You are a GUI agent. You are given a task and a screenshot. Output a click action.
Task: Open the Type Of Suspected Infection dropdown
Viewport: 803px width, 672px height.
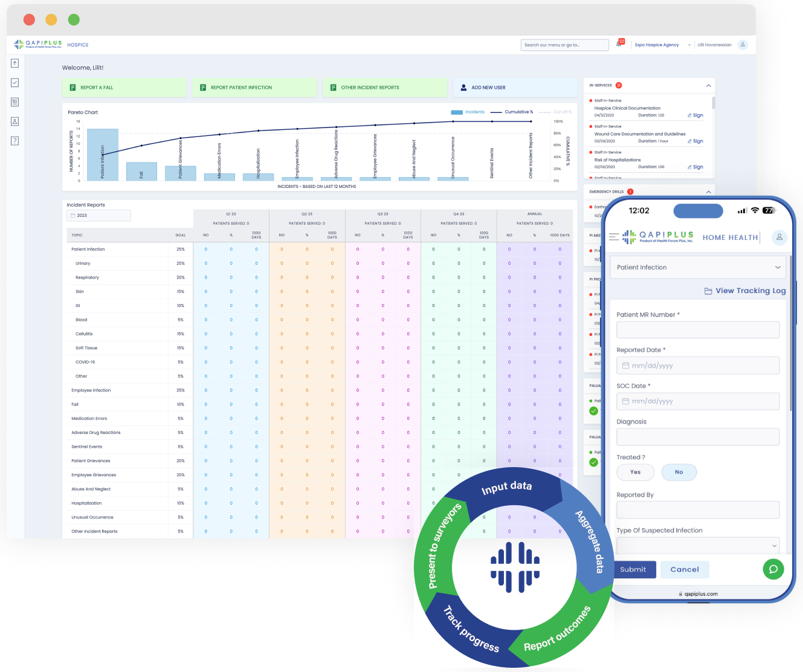point(698,545)
